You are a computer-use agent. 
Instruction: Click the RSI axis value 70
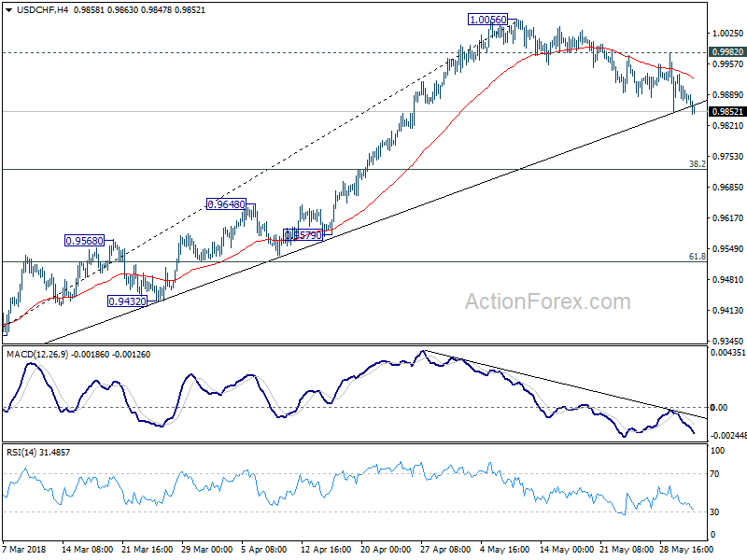[x=714, y=474]
